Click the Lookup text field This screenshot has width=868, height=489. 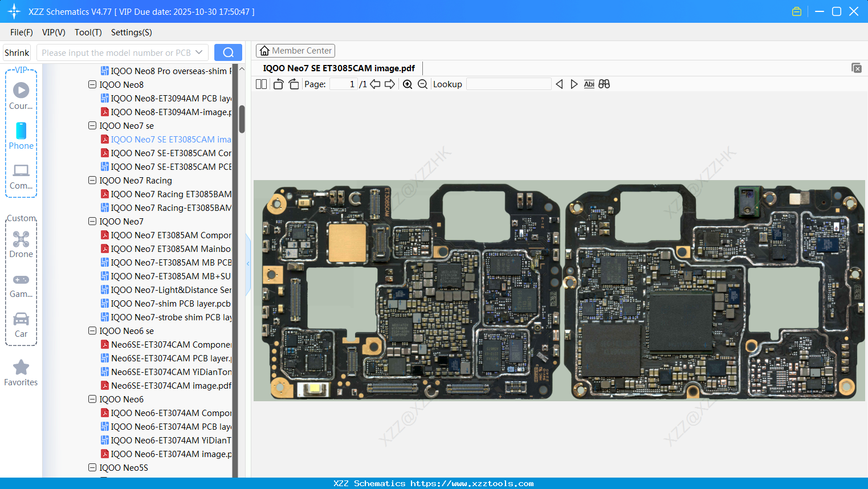[508, 84]
